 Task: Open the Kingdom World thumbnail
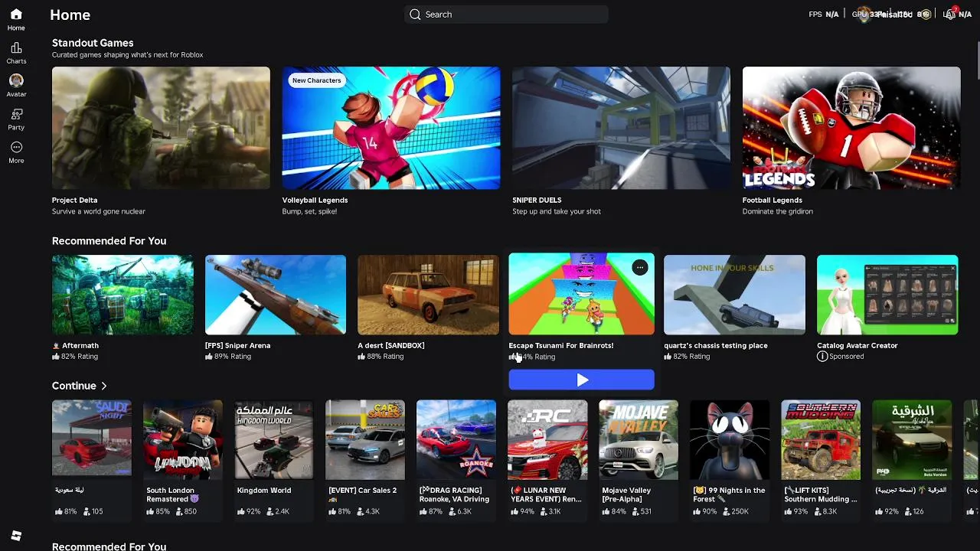coord(274,440)
